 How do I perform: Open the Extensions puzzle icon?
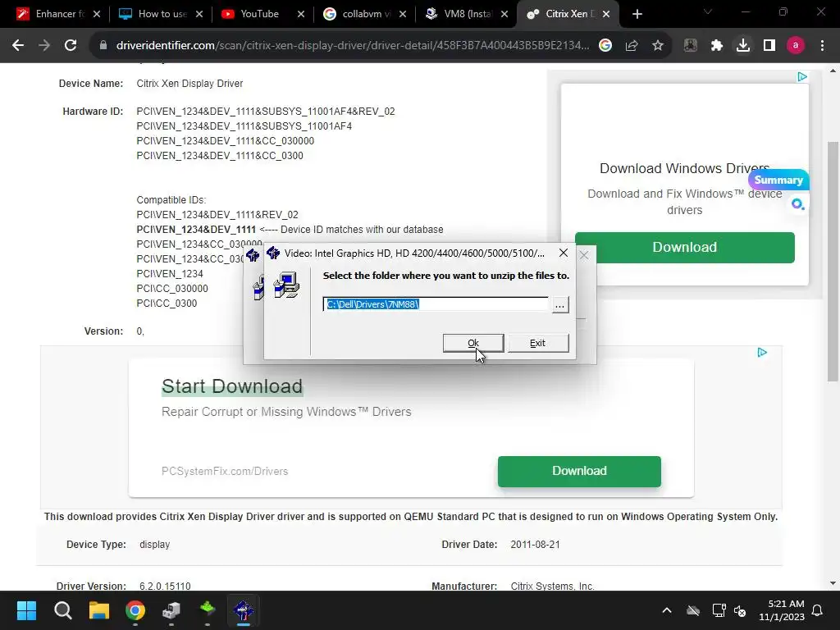tap(717, 46)
